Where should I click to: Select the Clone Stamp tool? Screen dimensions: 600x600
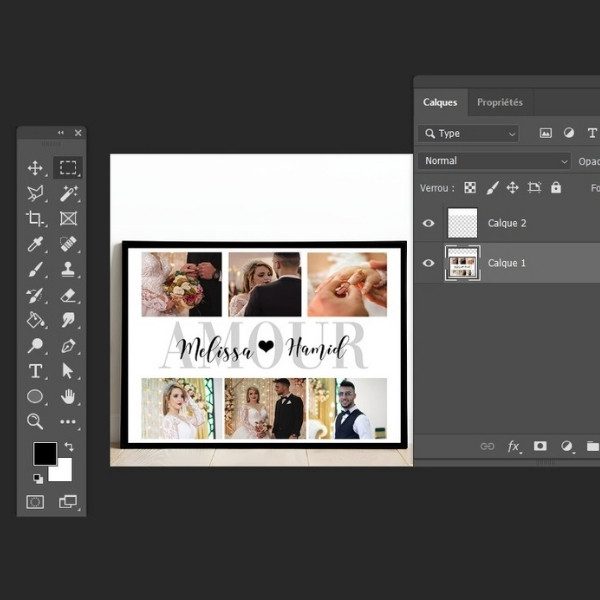(x=68, y=270)
